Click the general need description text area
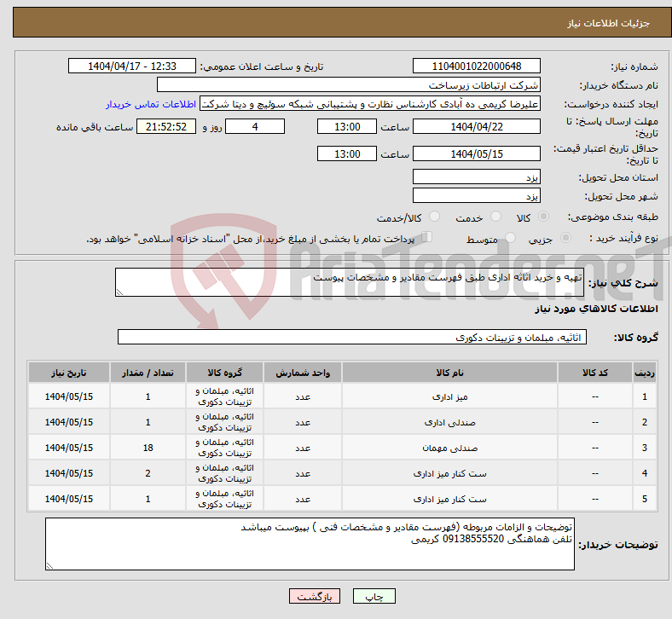Viewport: 672px width, 619px height. point(350,282)
